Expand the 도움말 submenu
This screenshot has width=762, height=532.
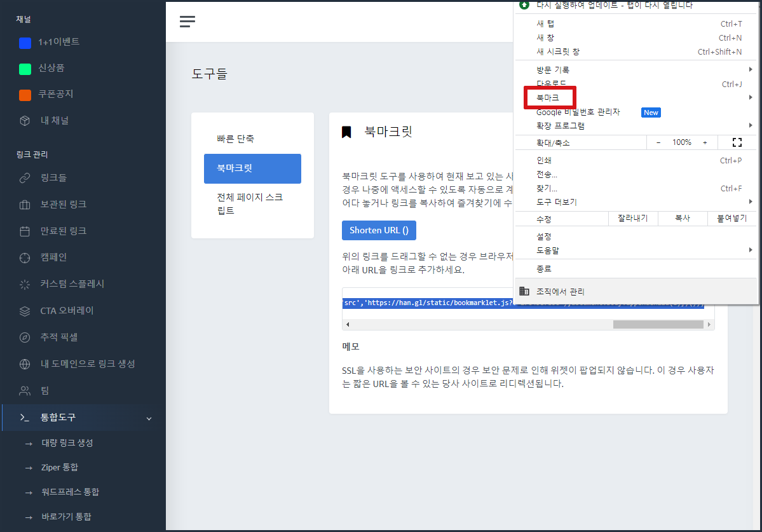click(636, 250)
